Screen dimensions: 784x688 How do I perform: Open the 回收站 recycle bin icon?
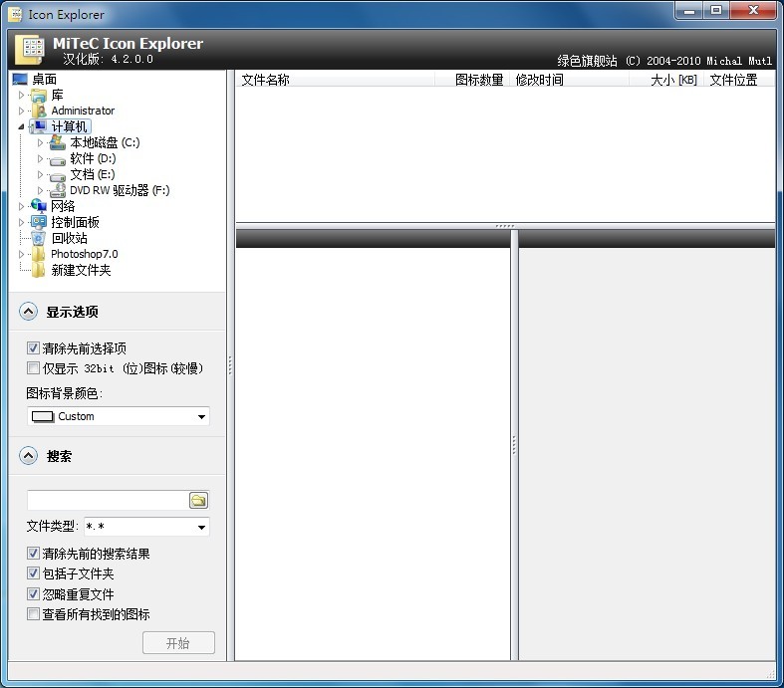coord(39,238)
